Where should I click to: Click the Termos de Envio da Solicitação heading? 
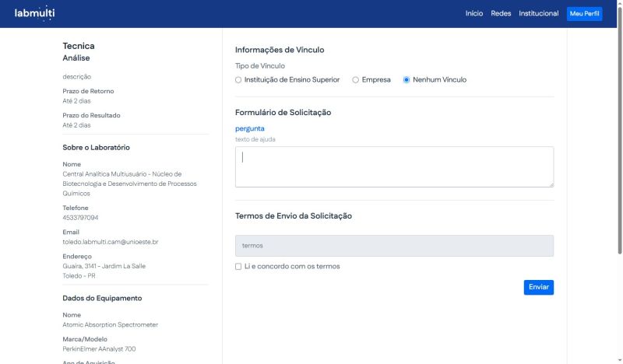coord(294,215)
